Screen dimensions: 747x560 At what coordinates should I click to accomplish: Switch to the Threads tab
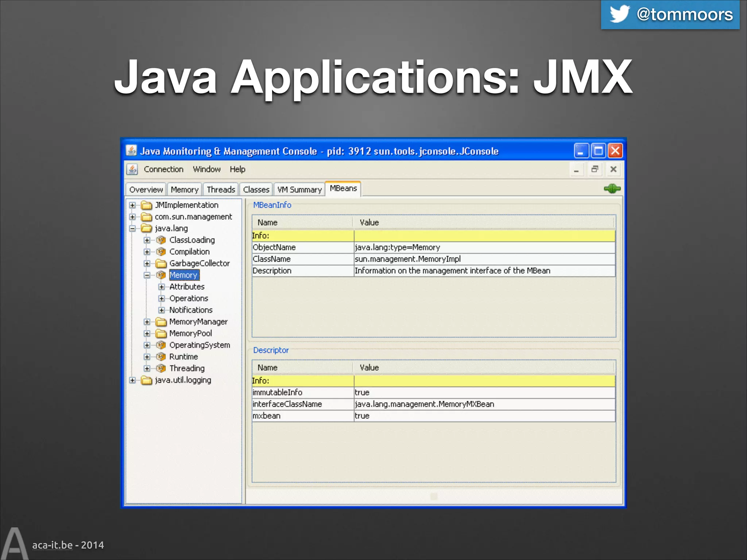pyautogui.click(x=221, y=190)
